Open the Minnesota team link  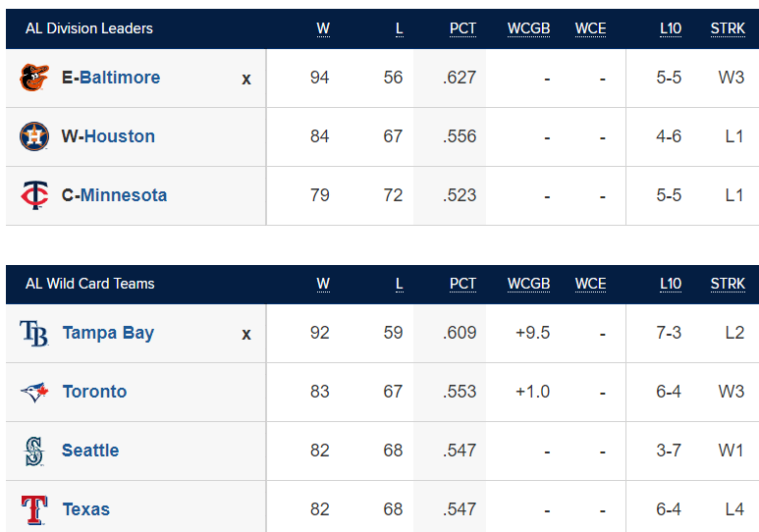(124, 195)
